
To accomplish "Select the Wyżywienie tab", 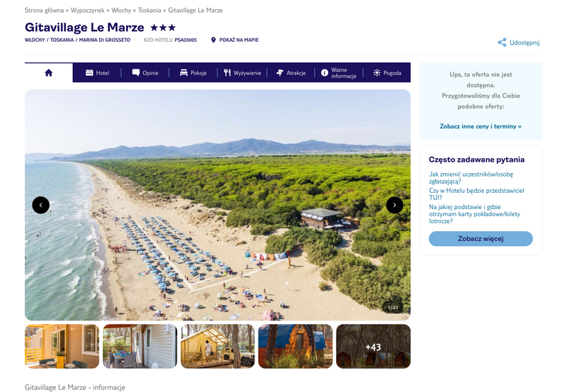I will [x=242, y=73].
